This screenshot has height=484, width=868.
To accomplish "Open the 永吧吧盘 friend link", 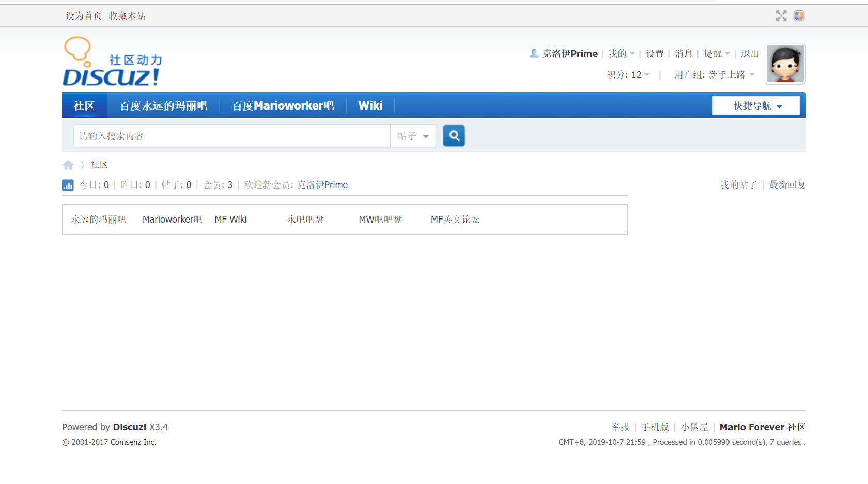I will (305, 220).
